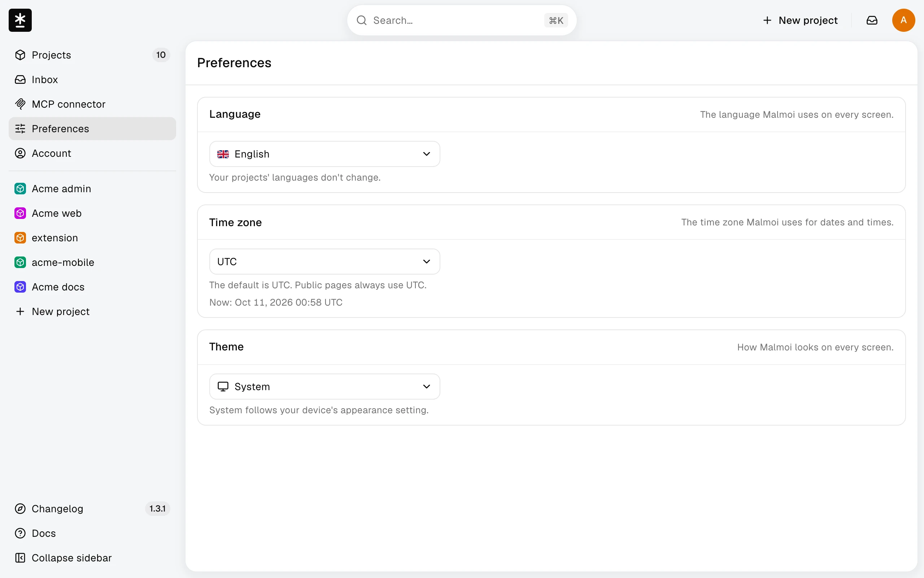924x578 pixels.
Task: Click the Preferences page heading
Action: point(234,63)
